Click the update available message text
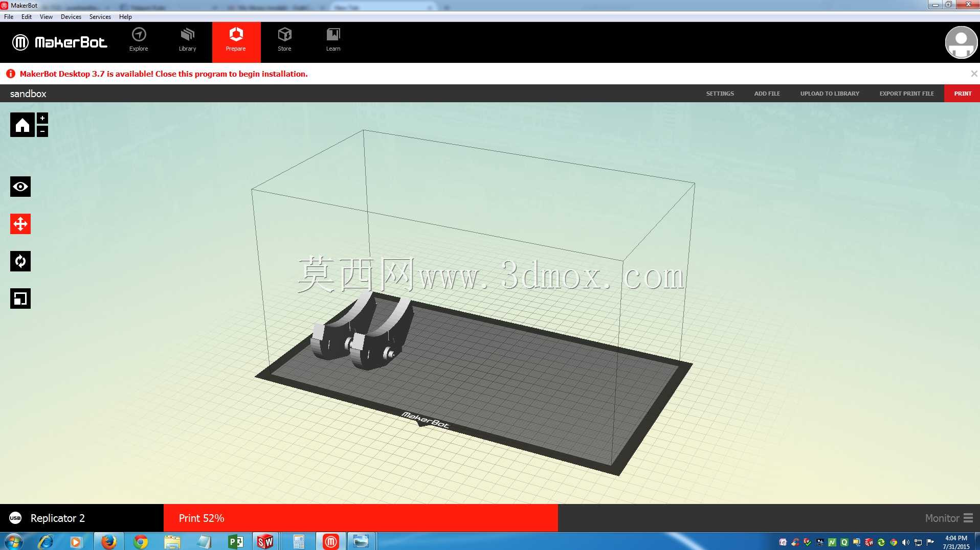This screenshot has width=980, height=550. coord(164,74)
